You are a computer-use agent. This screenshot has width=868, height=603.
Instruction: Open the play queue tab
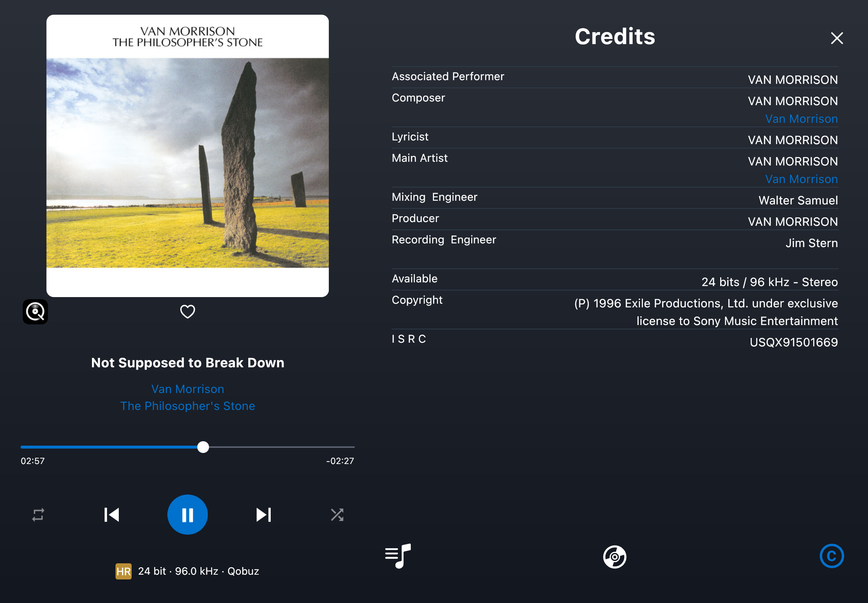click(x=398, y=556)
